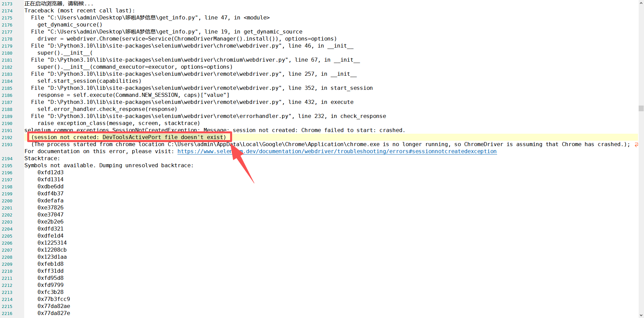Click the "Traceback (most recent call last):" line

(79, 11)
